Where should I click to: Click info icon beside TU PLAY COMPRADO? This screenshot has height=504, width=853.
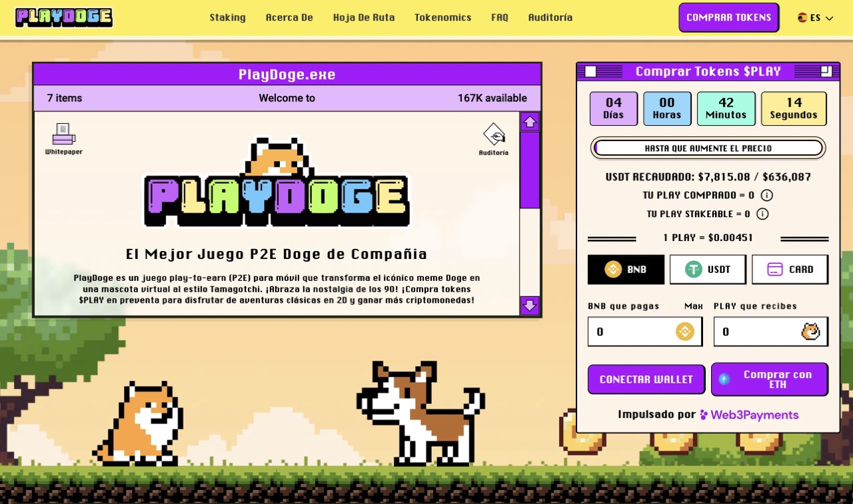point(767,195)
